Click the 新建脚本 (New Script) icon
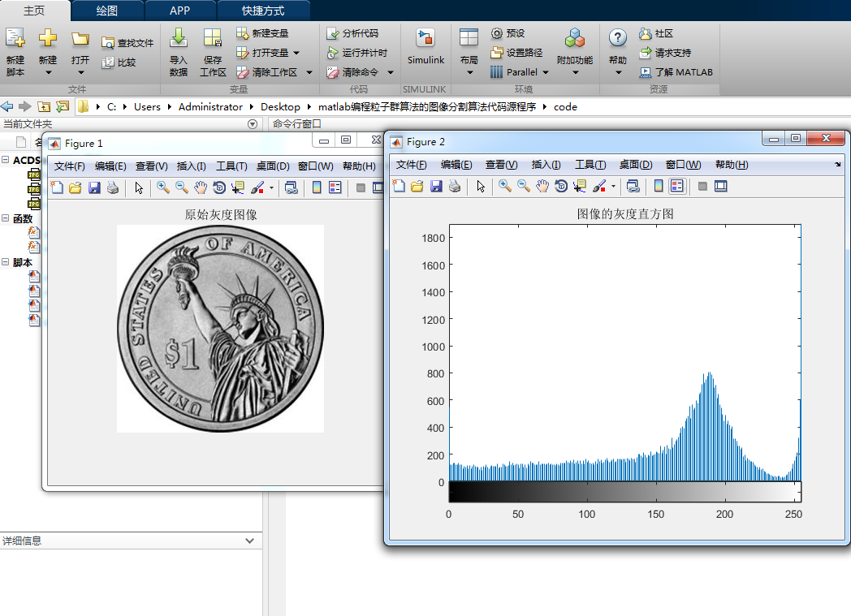The image size is (851, 616). tap(15, 38)
